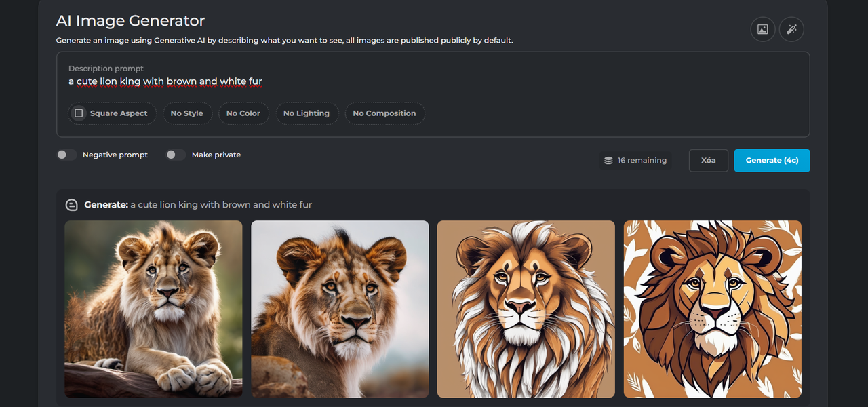Focus the Description prompt text field

[434, 81]
